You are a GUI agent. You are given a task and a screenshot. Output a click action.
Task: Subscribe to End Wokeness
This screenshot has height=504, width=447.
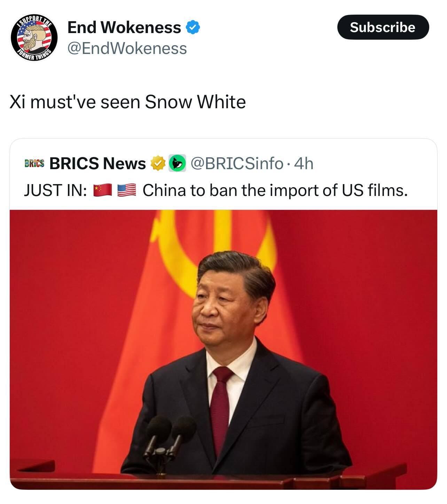(383, 27)
